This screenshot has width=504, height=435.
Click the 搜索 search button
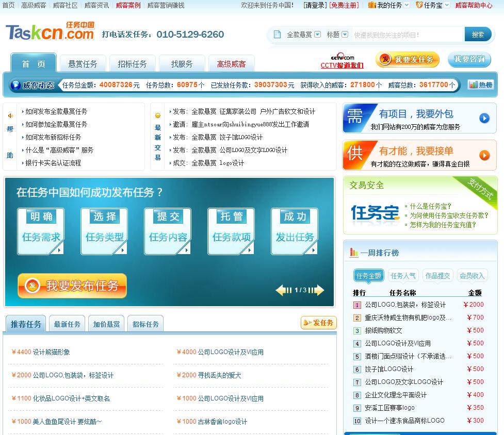point(479,34)
